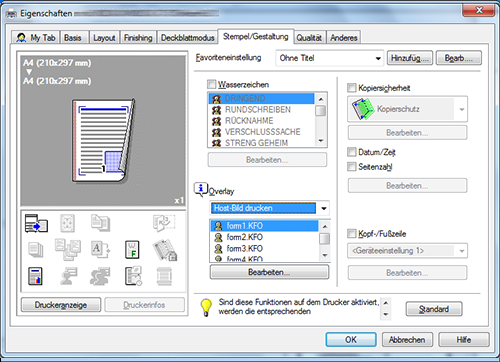Click the printer icon in title bar

(11, 14)
